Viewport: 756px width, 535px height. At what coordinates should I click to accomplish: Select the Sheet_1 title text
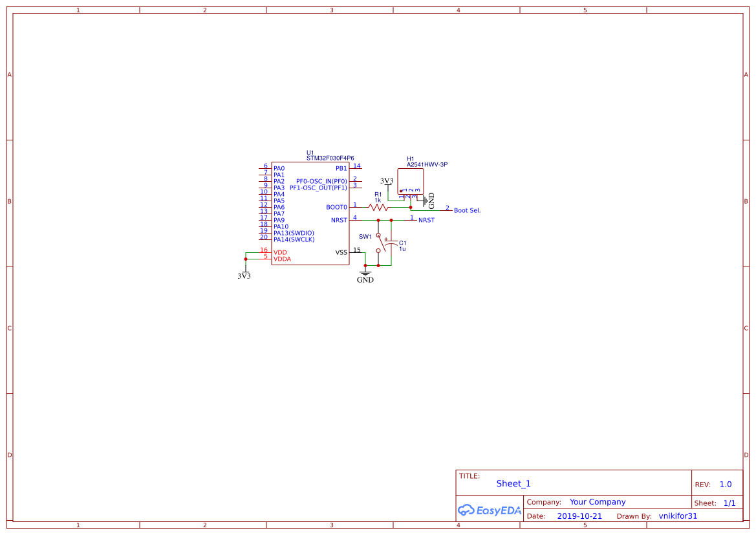tap(513, 483)
